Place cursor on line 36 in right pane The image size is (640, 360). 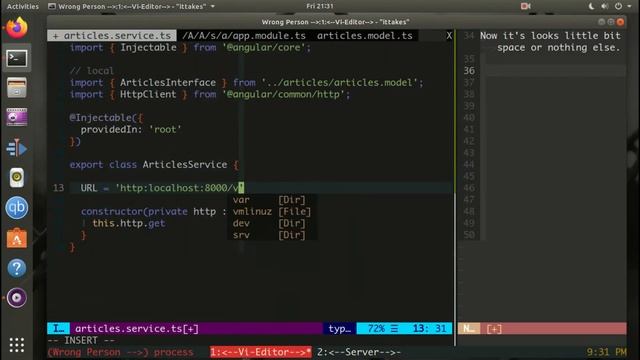[x=555, y=71]
